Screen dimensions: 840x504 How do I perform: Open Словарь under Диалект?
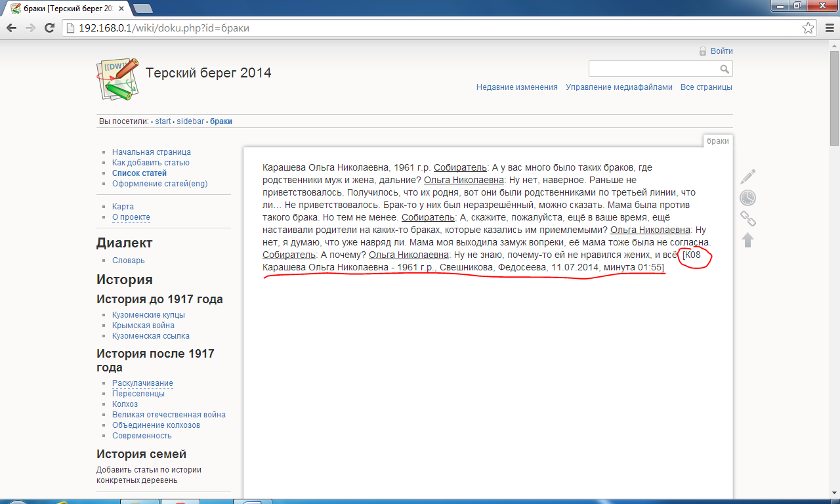coord(128,261)
